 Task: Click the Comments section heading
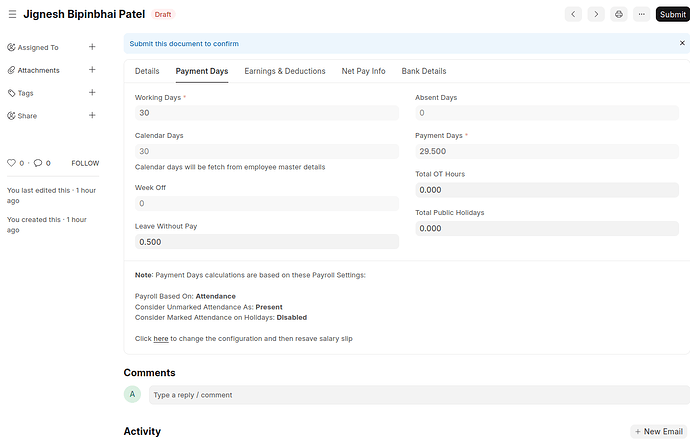150,373
